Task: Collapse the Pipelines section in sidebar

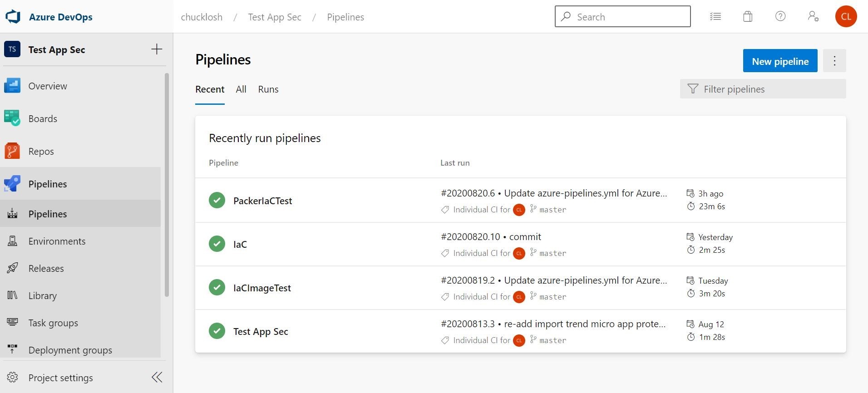Action: coord(47,184)
